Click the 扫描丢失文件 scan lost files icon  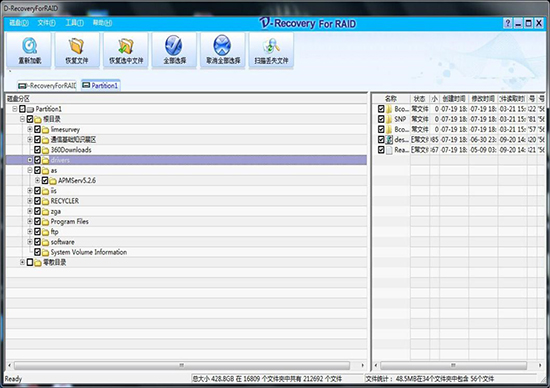point(271,46)
